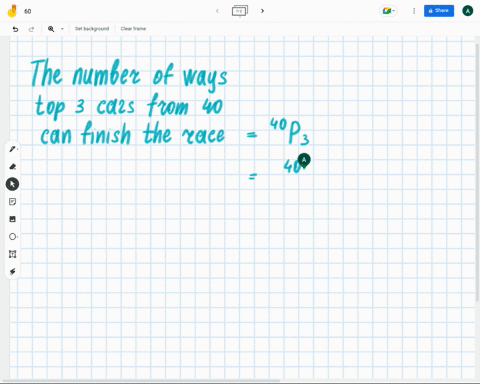Select the jam title "60"
480x384 pixels.
pyautogui.click(x=28, y=11)
